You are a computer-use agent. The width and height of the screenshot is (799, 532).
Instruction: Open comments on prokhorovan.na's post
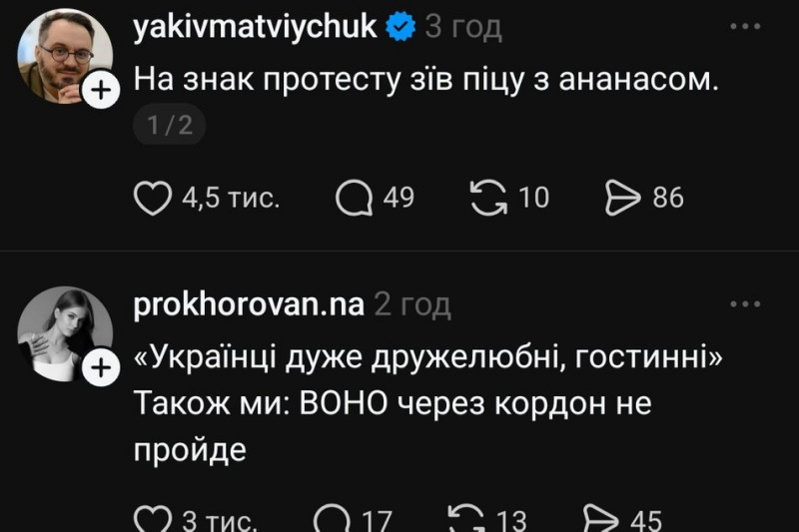331,521
